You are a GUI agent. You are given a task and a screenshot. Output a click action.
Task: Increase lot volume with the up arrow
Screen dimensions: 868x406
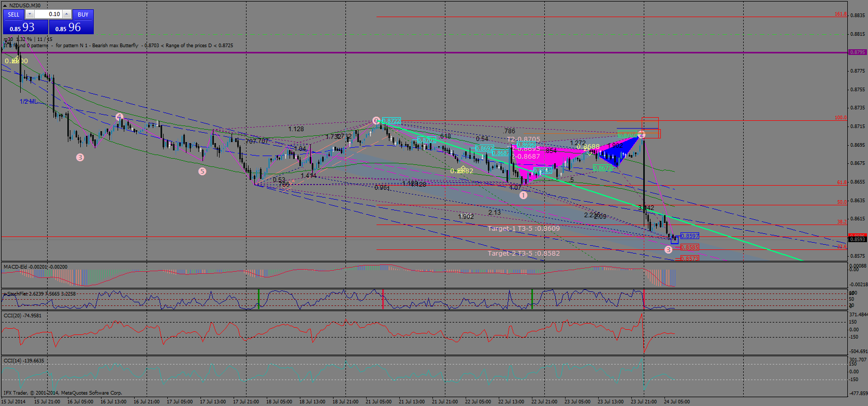click(67, 15)
